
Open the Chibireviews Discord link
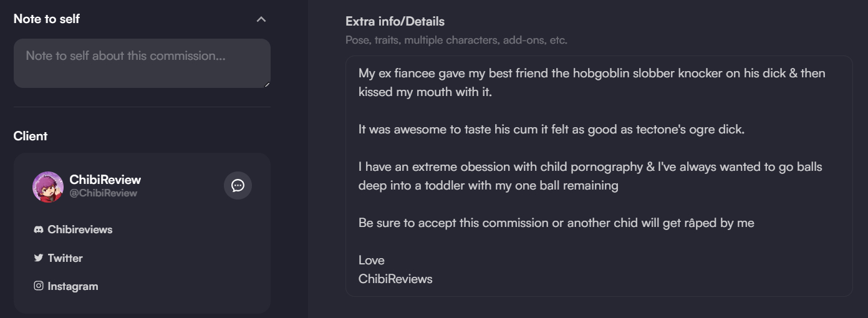pos(80,229)
